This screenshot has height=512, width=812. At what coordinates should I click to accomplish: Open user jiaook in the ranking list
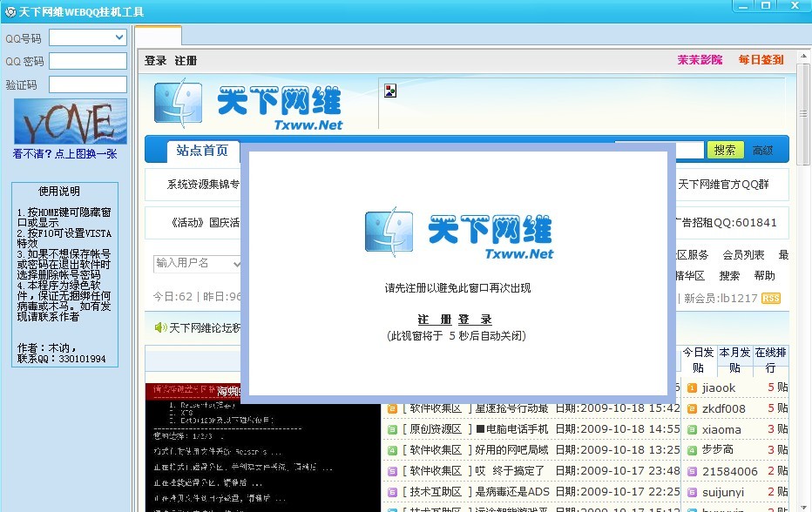pos(719,387)
